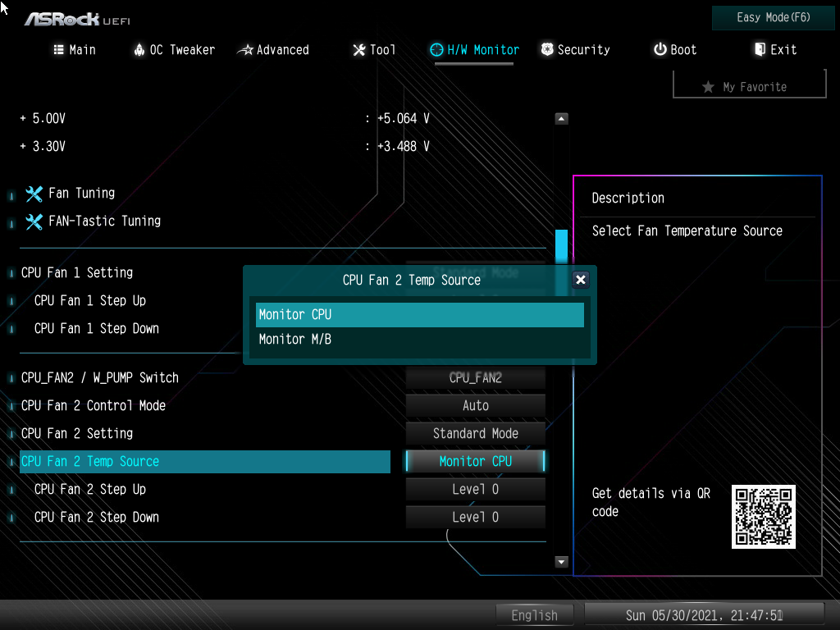840x630 pixels.
Task: Click the Fan Tuning wrench icon
Action: point(34,194)
